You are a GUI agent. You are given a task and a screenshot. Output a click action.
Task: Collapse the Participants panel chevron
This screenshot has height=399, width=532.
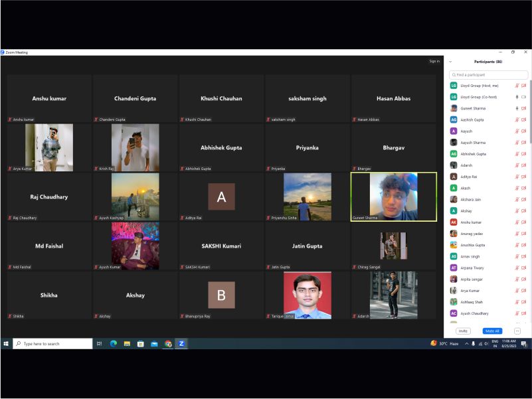[450, 62]
